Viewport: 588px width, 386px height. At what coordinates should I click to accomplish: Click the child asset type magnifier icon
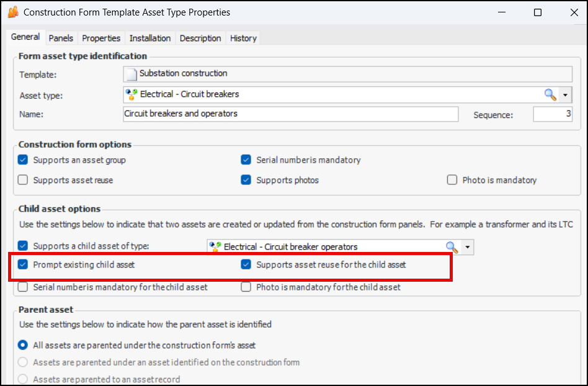point(452,247)
